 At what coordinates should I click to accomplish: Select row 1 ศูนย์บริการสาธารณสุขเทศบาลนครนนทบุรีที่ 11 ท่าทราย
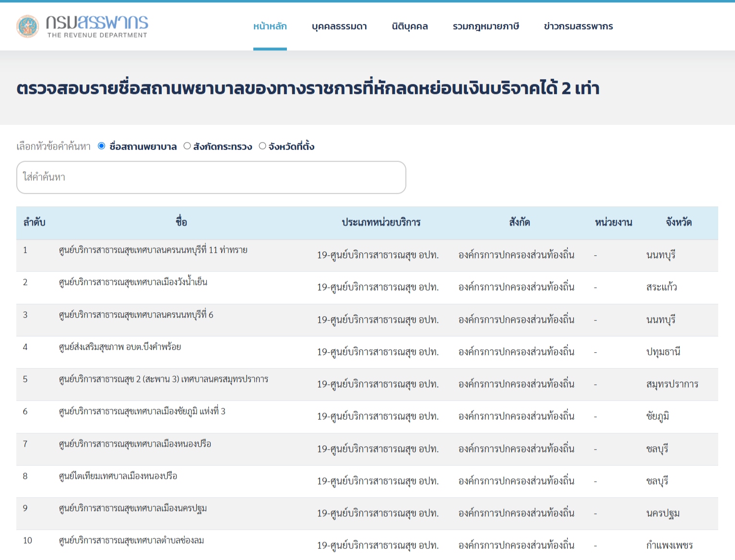coord(153,250)
